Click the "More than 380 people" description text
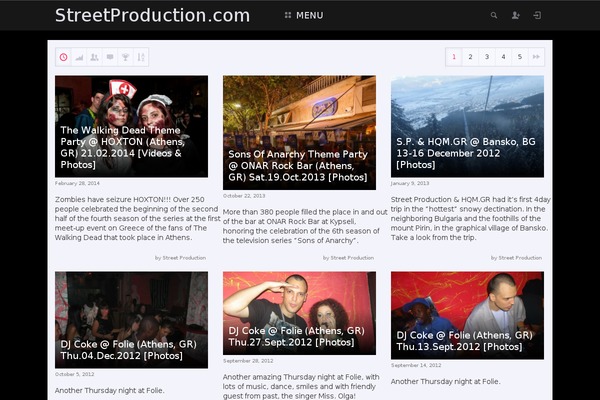Viewport: 600px width, 400px height. [x=305, y=226]
